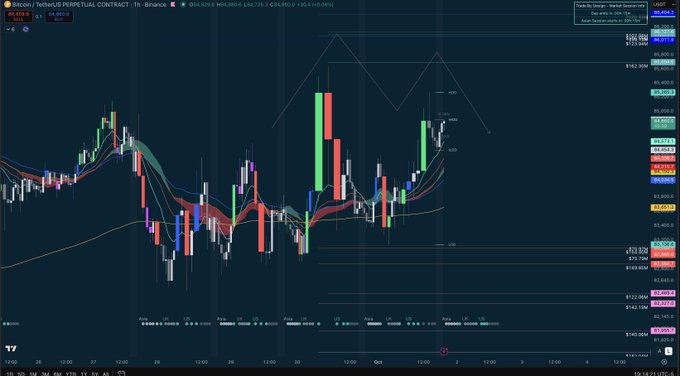Click the TradingView logo
Image resolution: width=680 pixels, height=376 pixels.
pyautogui.click(x=11, y=348)
